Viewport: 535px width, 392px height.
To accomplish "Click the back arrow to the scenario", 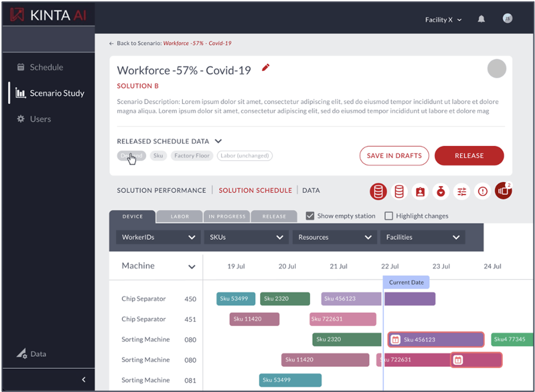I will pos(111,43).
